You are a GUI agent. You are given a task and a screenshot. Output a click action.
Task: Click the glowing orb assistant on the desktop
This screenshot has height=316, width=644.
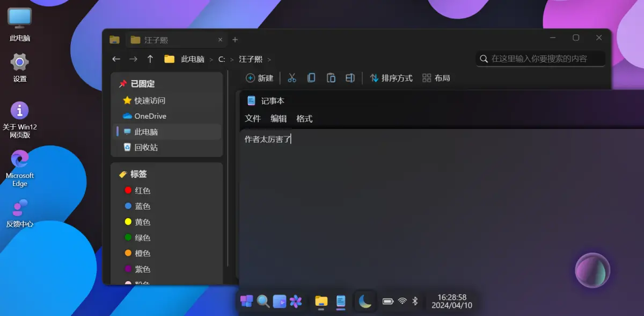[592, 270]
